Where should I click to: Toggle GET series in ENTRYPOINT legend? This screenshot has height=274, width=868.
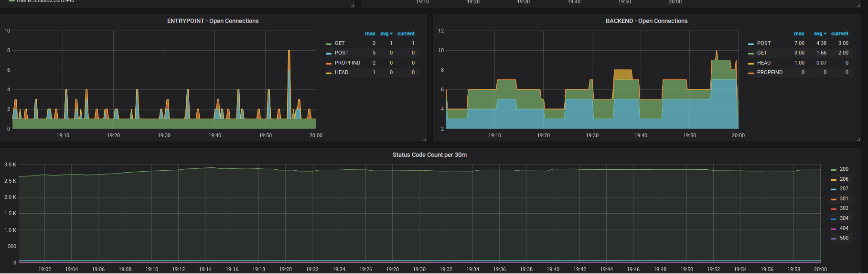(x=340, y=43)
